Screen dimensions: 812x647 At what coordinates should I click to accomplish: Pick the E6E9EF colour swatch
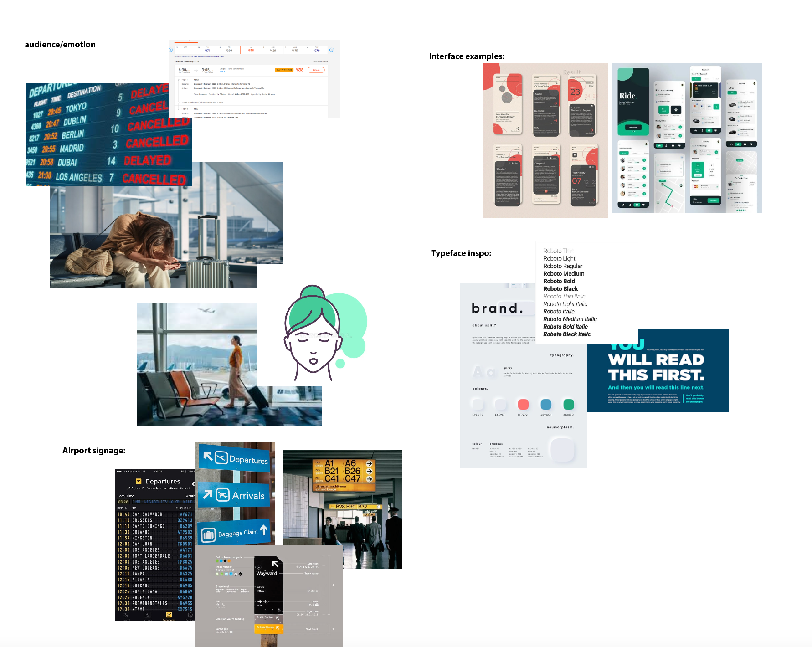coord(500,404)
